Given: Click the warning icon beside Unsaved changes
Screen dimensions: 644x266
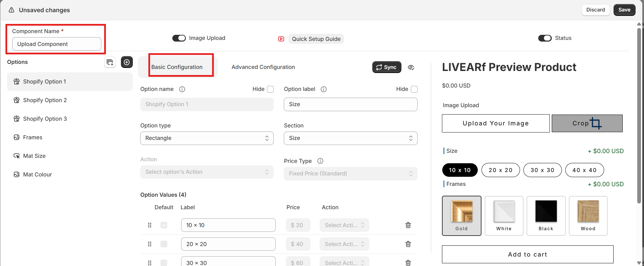Looking at the screenshot, I should point(11,10).
